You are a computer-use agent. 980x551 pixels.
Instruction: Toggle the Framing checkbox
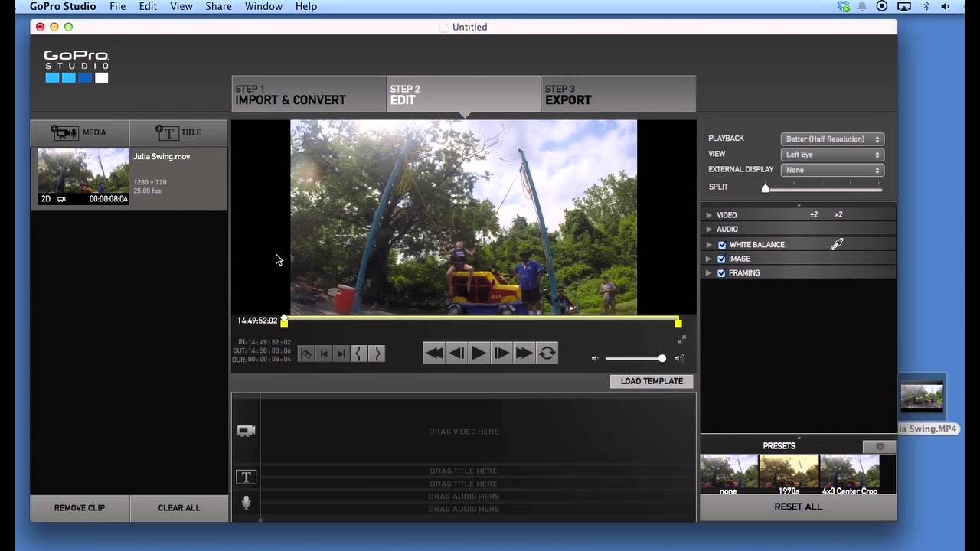[721, 272]
